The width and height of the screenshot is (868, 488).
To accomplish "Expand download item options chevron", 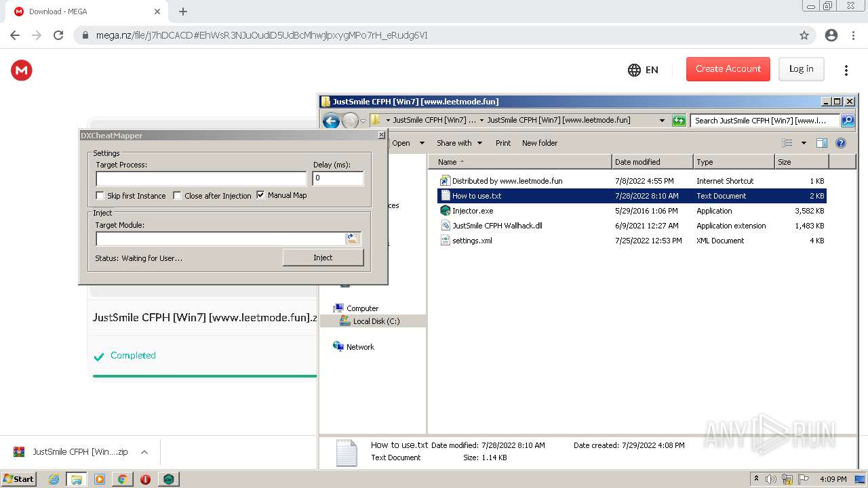I will (x=144, y=452).
